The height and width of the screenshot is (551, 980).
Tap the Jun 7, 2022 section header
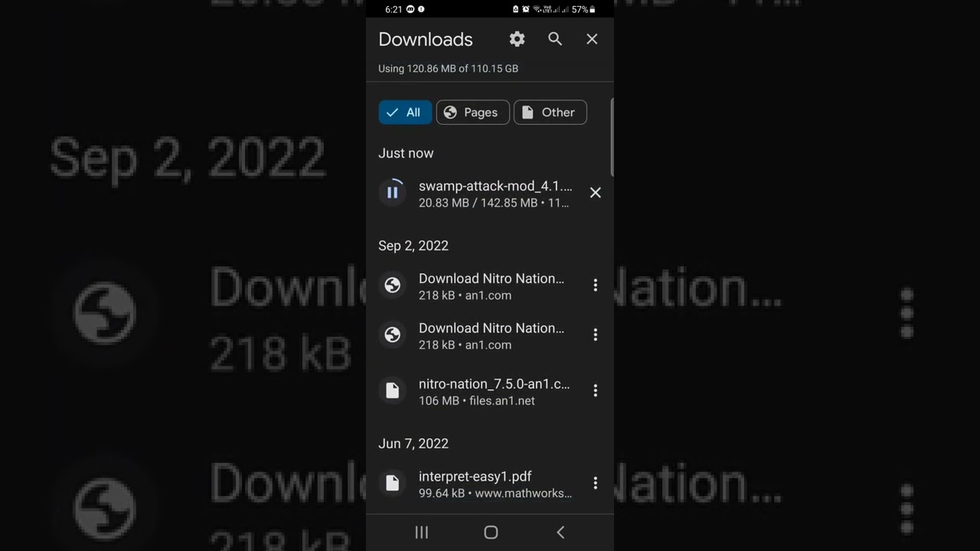[x=413, y=444]
